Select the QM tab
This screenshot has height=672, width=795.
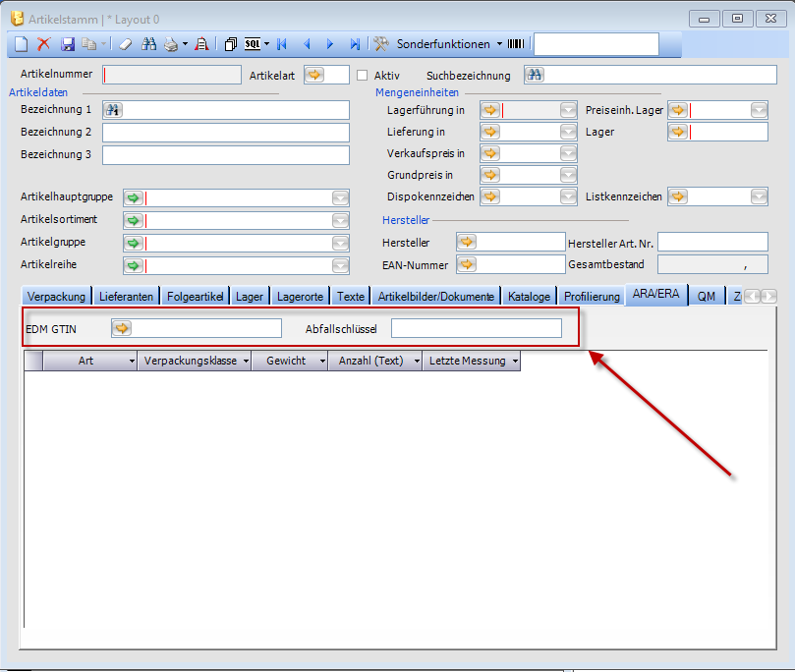(706, 296)
